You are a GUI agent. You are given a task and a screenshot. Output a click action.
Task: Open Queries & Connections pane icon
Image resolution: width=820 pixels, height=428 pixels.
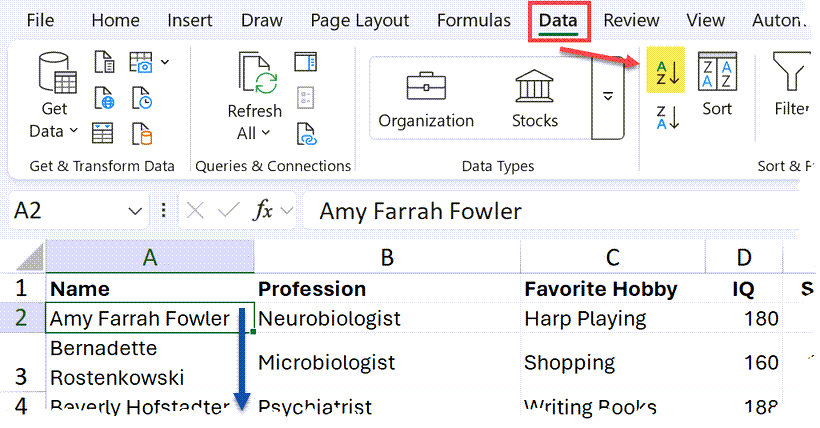tap(305, 62)
